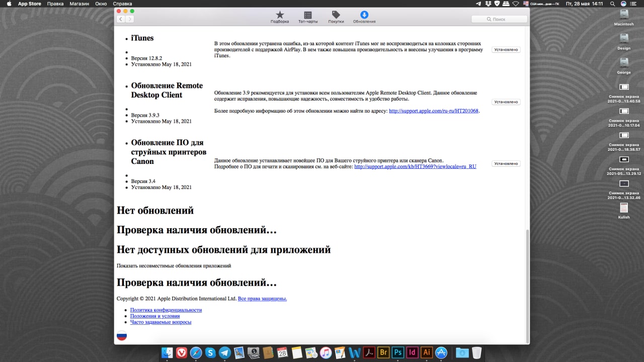Click Wi-Fi icon in the menu bar
Screen dimensions: 644x362
click(x=515, y=4)
